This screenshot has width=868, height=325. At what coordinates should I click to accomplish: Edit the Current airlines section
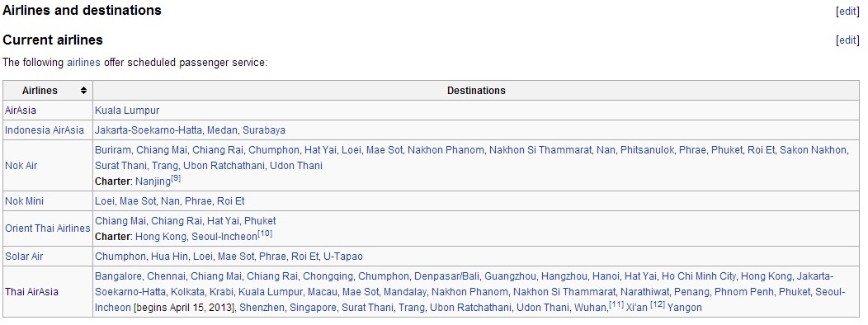[x=847, y=40]
